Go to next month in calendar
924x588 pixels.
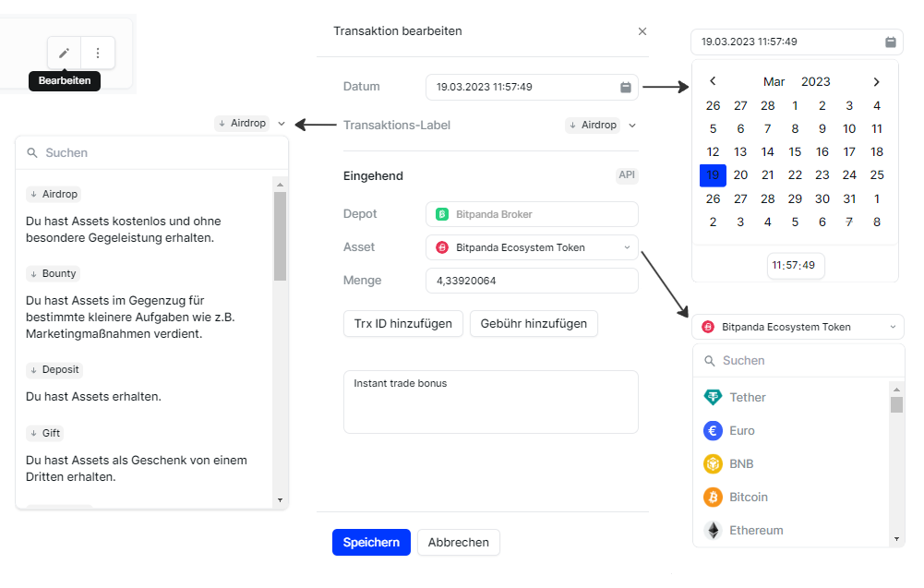click(x=877, y=82)
